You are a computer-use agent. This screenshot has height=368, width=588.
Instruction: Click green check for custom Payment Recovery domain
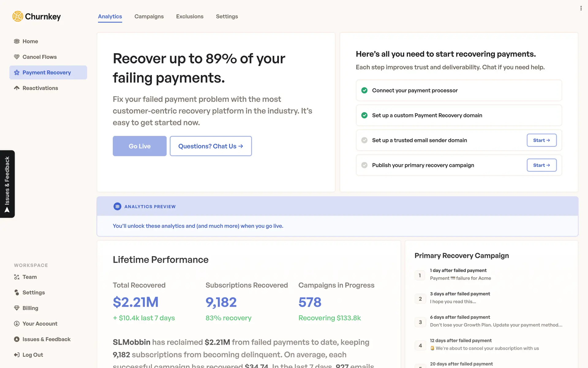[x=364, y=115]
